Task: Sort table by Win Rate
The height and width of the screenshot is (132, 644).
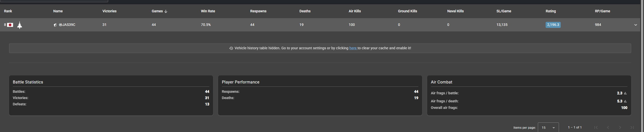Action: click(x=208, y=11)
